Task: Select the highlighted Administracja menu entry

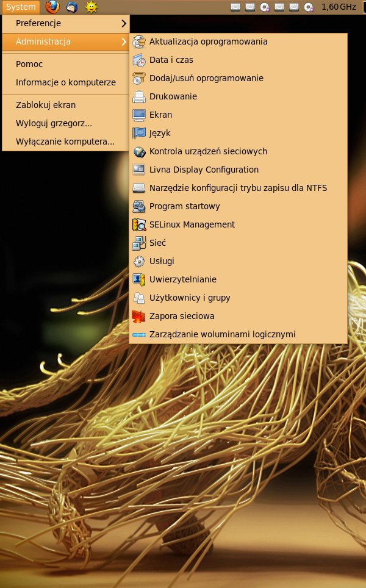Action: (66, 41)
